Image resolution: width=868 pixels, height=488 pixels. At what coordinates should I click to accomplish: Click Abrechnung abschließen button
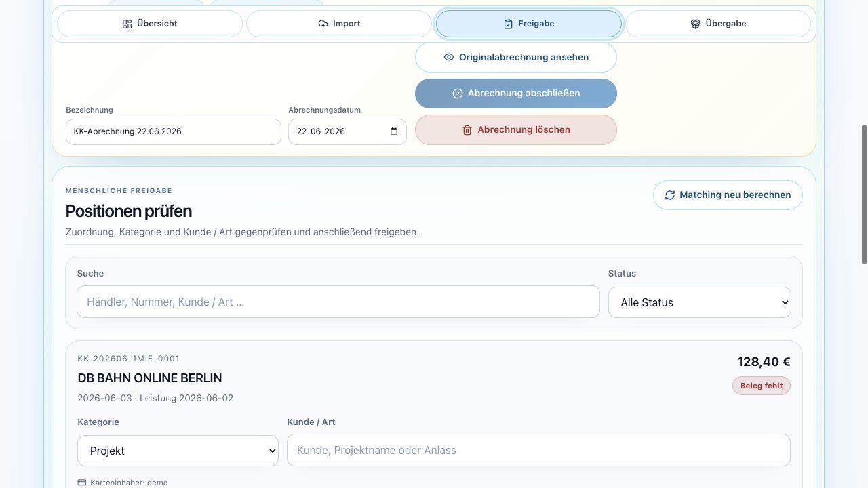(x=516, y=94)
